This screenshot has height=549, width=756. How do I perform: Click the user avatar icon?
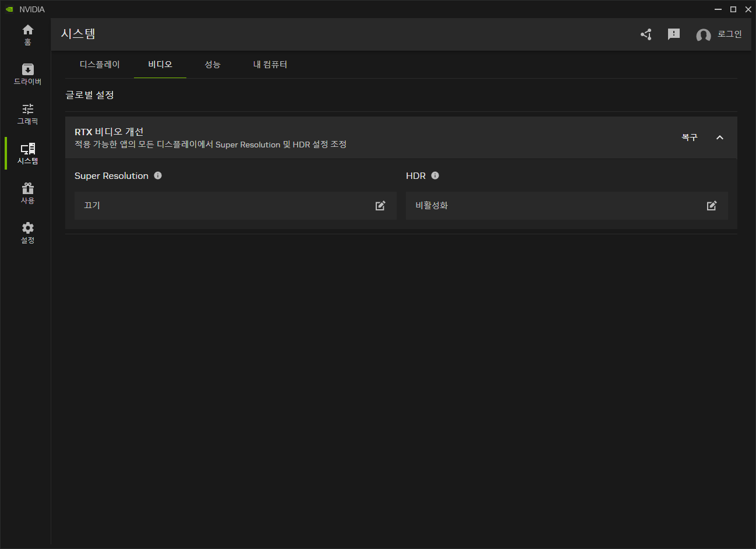coord(704,36)
